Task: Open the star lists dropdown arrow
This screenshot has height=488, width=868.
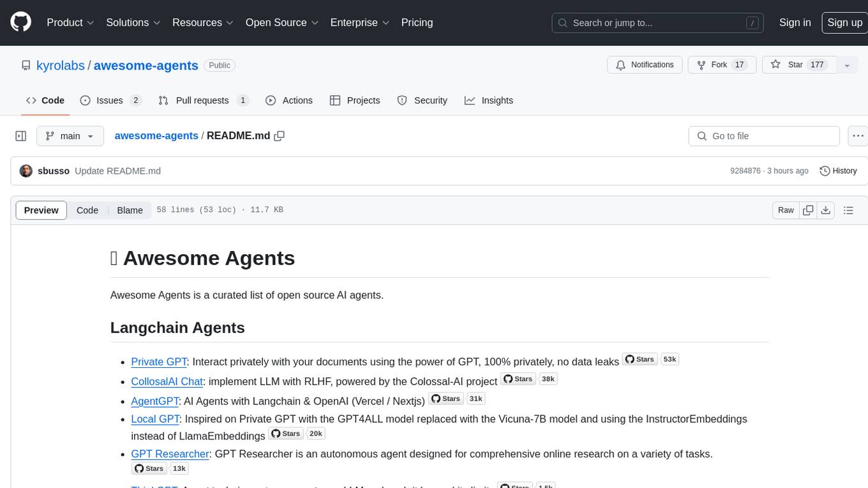Action: [x=847, y=65]
